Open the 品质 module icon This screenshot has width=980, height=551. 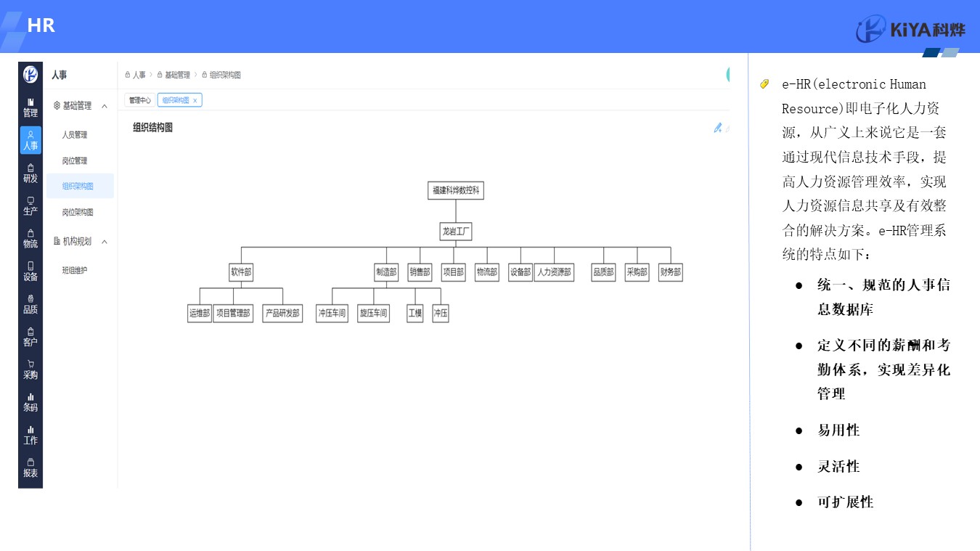click(30, 303)
